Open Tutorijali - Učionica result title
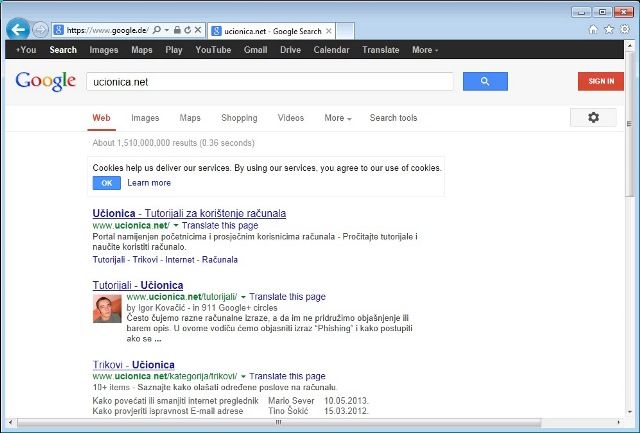The height and width of the screenshot is (433, 640). coord(138,285)
